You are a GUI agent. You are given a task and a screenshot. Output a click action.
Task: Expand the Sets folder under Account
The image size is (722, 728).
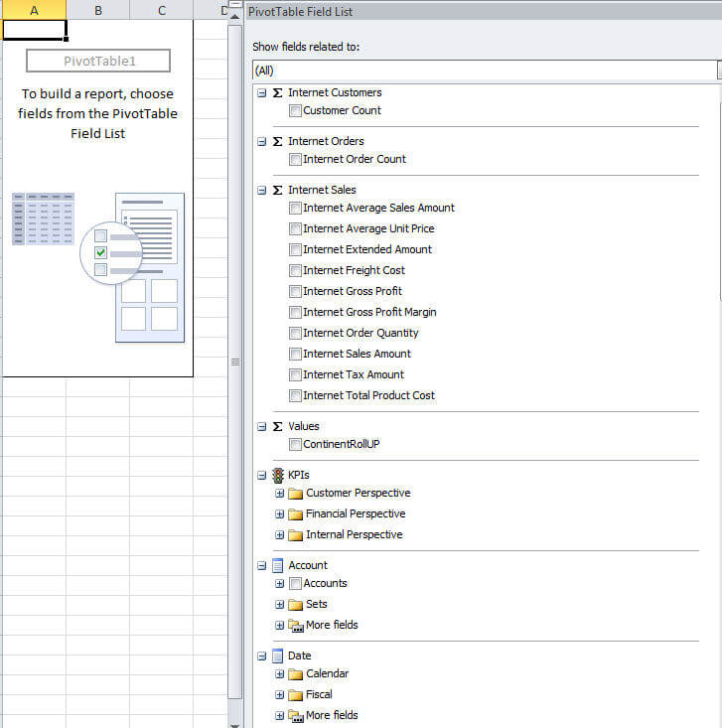(279, 605)
